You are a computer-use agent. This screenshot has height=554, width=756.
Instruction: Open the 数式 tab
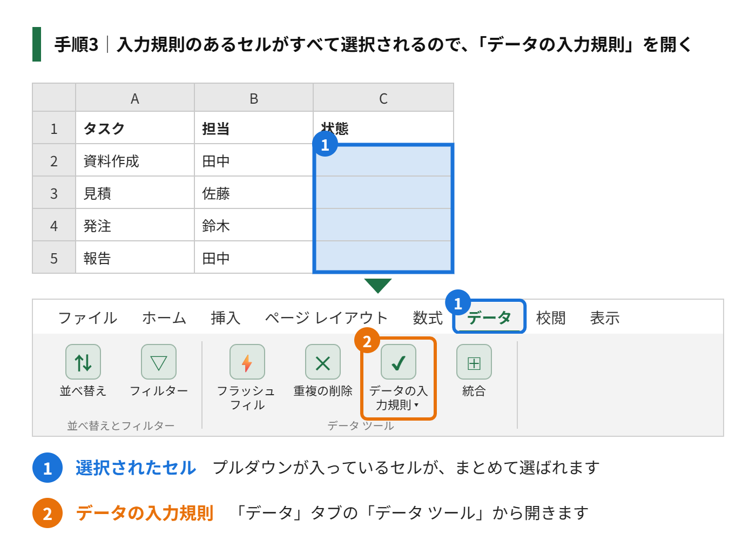click(x=428, y=318)
